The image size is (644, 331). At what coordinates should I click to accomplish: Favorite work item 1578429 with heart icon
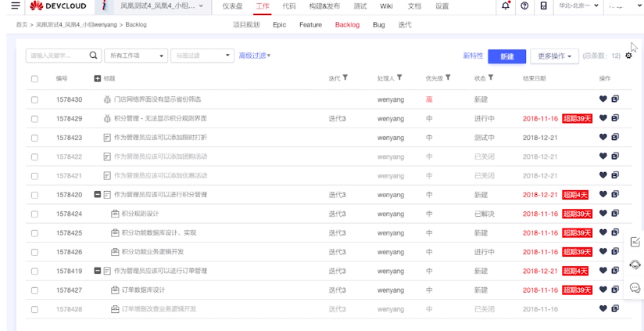click(603, 118)
